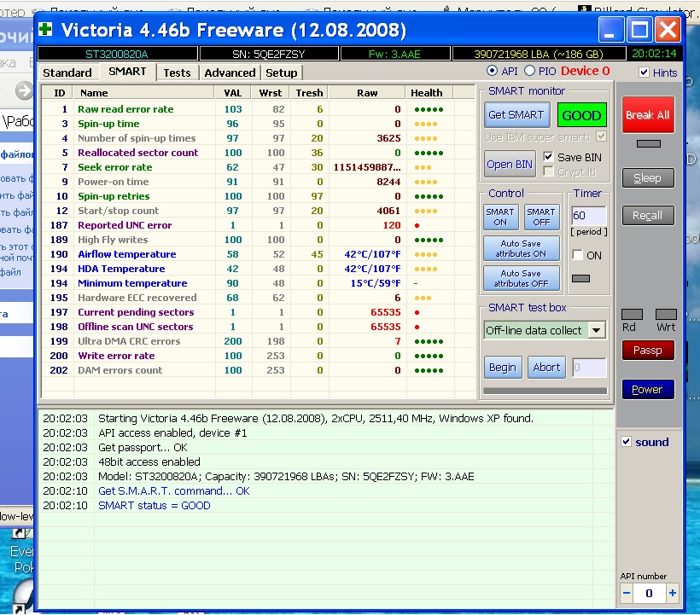Click the Raw column header
This screenshot has width=700, height=615.
coord(367,93)
